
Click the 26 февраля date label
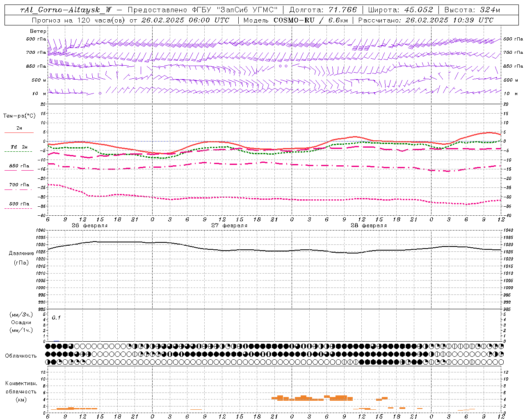click(x=89, y=226)
